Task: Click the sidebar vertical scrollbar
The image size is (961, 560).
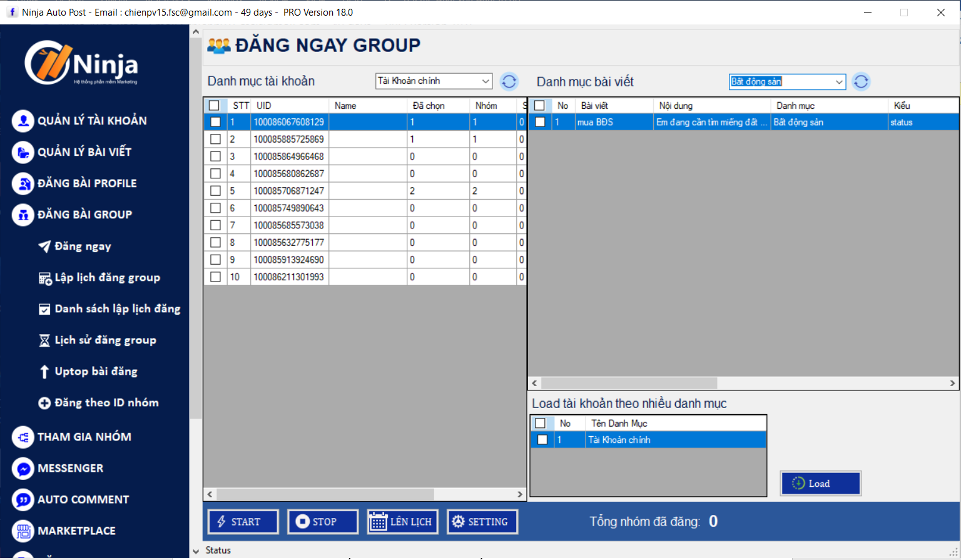Action: 196,228
